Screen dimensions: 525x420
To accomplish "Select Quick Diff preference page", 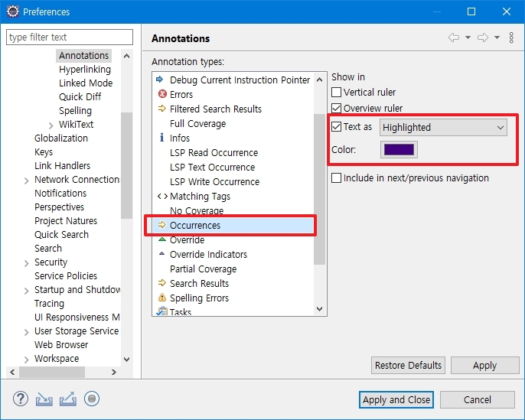I will tap(80, 96).
